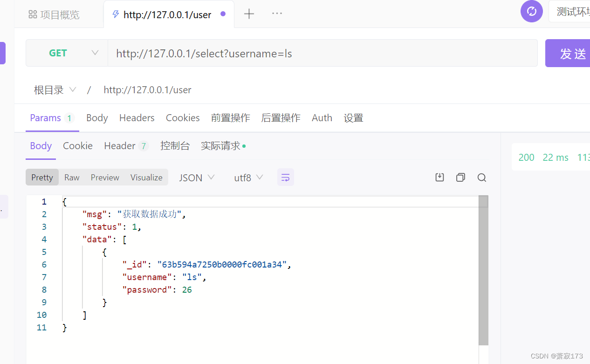Open the tab overflow ellipsis menu

click(x=277, y=14)
